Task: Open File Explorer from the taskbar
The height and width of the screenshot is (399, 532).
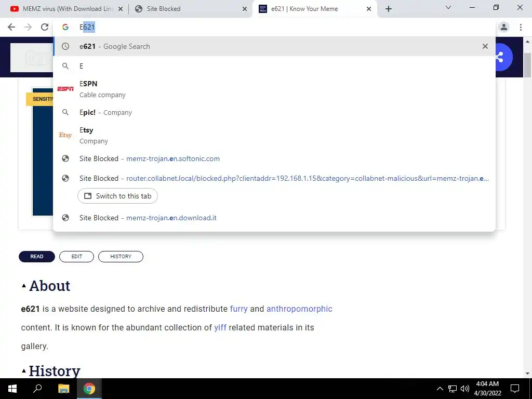Action: pyautogui.click(x=63, y=389)
